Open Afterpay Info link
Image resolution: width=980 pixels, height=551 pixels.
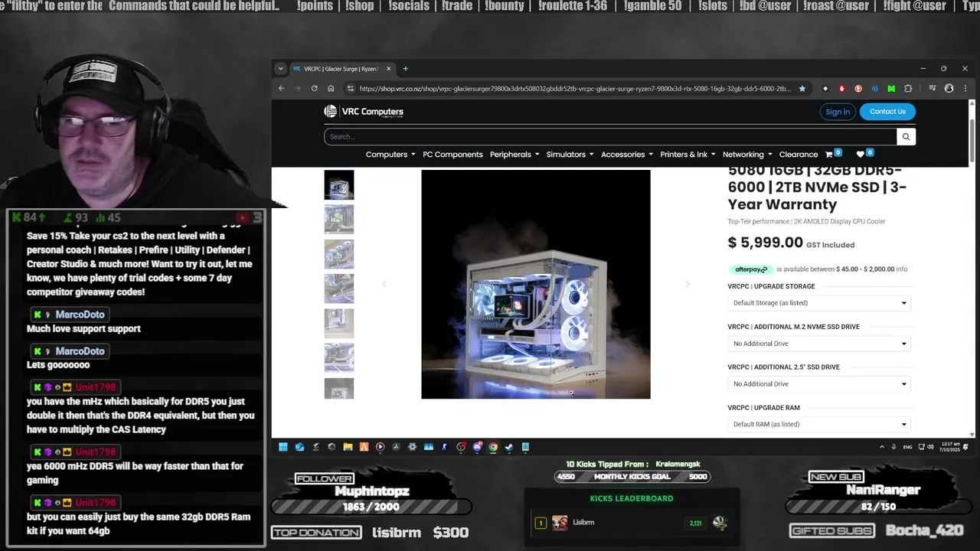click(x=902, y=269)
